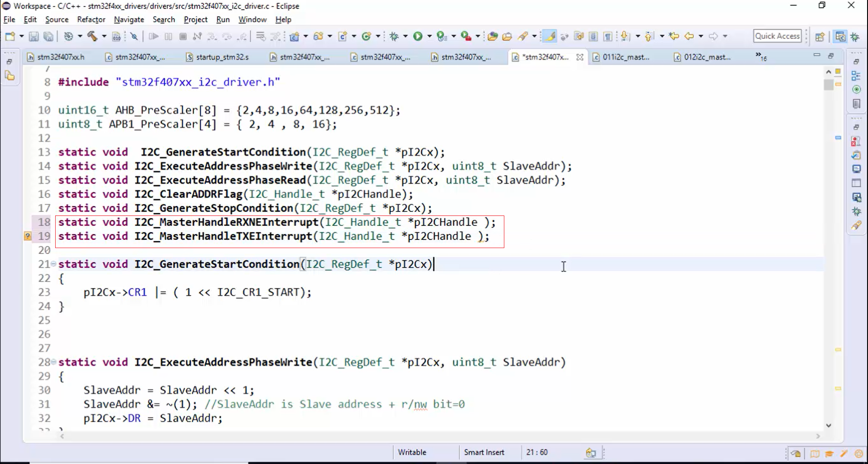Viewport: 868px width, 464px height.
Task: Open Debug configurations dropdown arrow
Action: coord(405,36)
